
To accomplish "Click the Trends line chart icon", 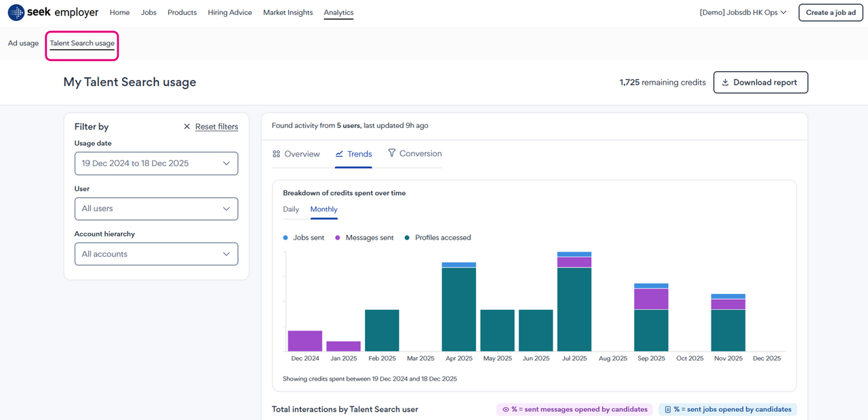I will tap(339, 154).
